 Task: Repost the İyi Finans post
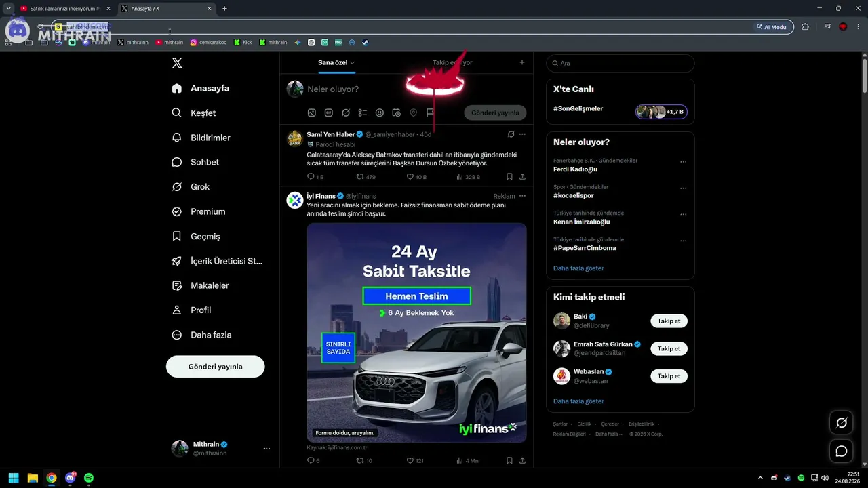[360, 460]
